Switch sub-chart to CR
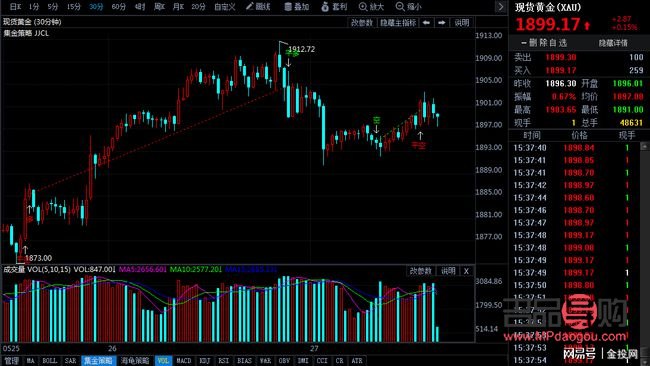The height and width of the screenshot is (366, 650). (340, 361)
